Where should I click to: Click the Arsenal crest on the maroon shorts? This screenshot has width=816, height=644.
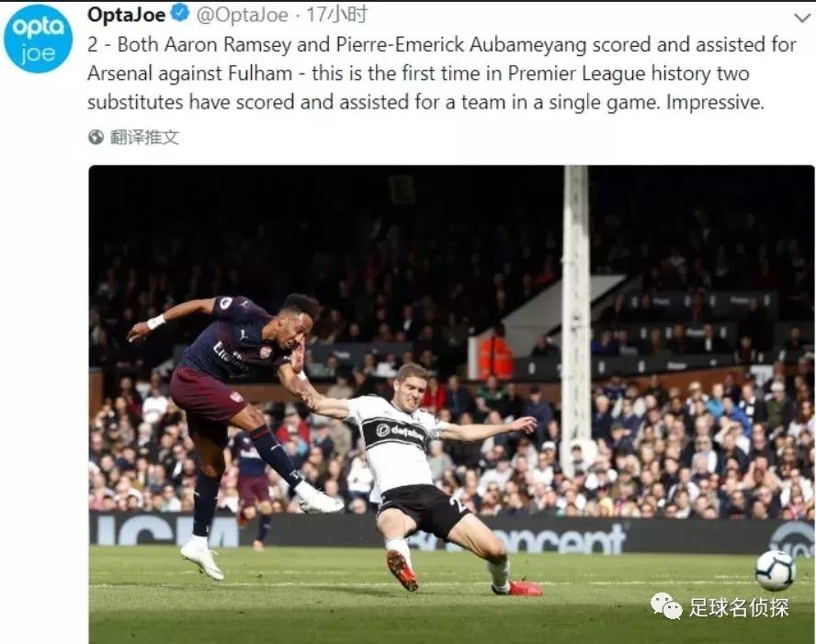[237, 397]
